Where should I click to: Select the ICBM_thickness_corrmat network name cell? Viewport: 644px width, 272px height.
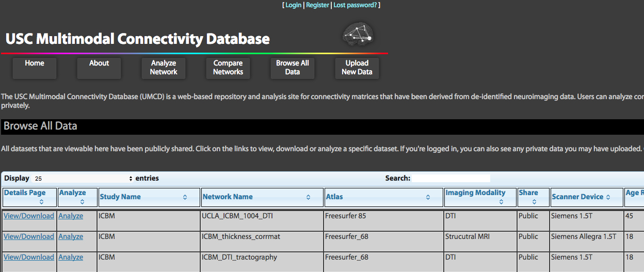262,241
